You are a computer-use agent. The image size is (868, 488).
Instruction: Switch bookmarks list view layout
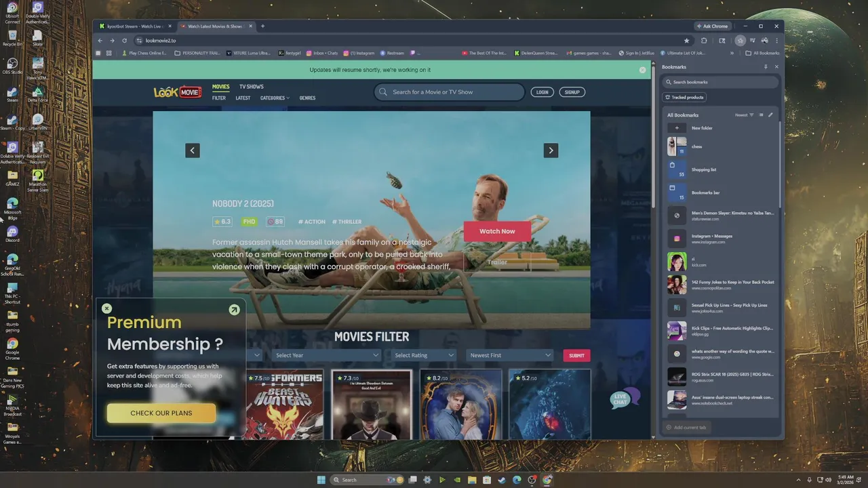click(x=761, y=115)
